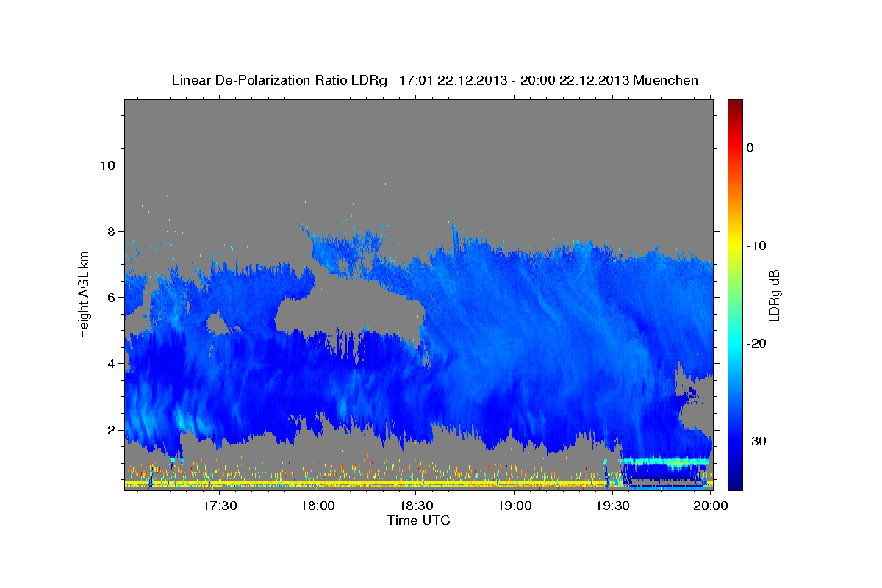Click the 'LDRg dB' colorbar label
The height and width of the screenshot is (588, 882).
click(773, 295)
